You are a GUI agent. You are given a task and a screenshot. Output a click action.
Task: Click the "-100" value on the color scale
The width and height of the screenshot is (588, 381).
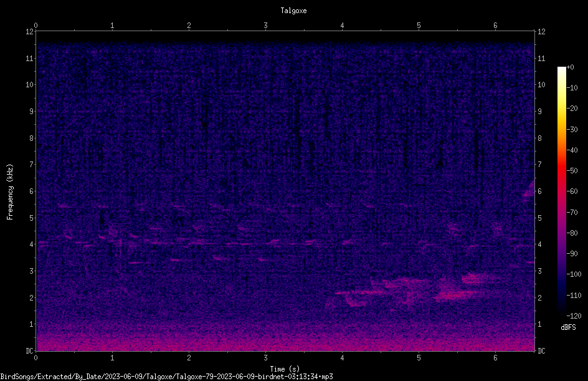coord(574,274)
